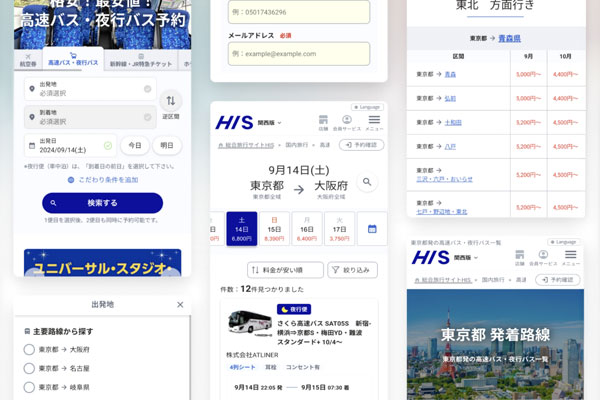
Task: Open the 青森県 link in table header
Action: point(509,38)
